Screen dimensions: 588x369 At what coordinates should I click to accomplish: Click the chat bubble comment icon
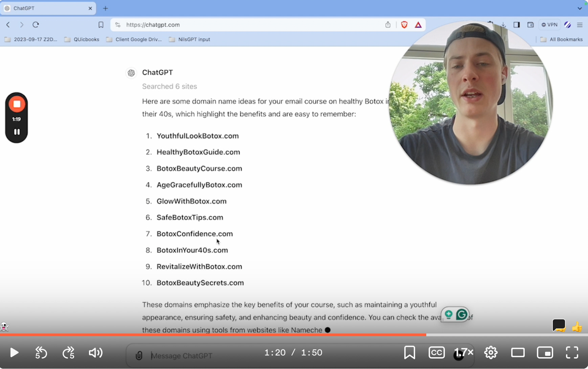pos(559,326)
